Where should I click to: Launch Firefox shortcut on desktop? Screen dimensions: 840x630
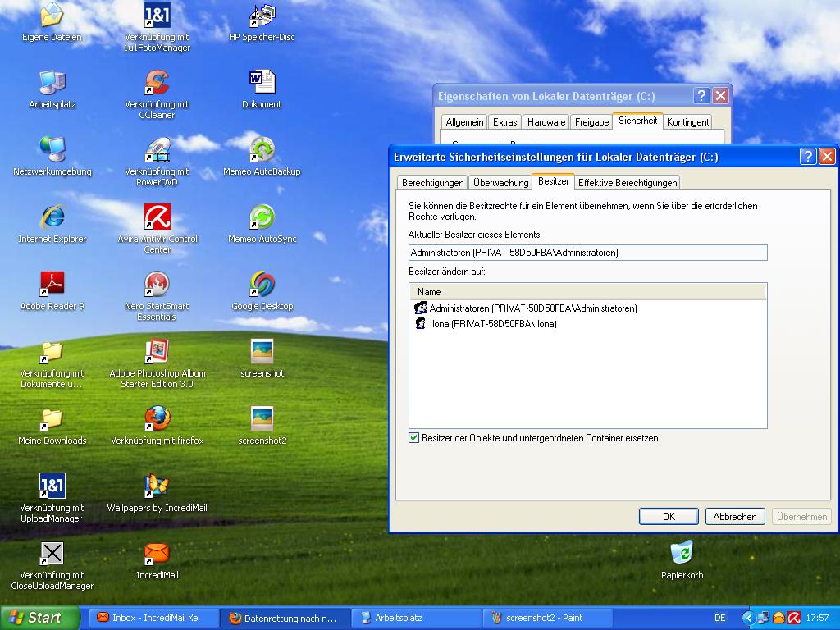[157, 419]
